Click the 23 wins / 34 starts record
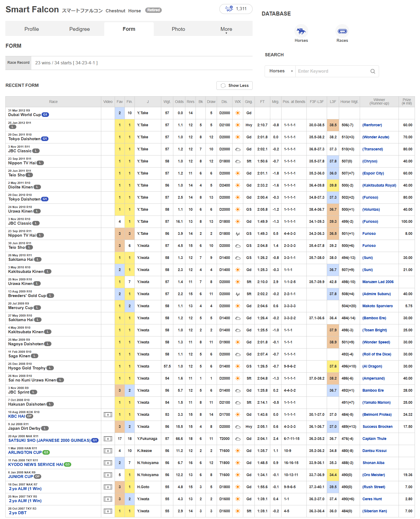This screenshot has width=420, height=519. click(66, 63)
